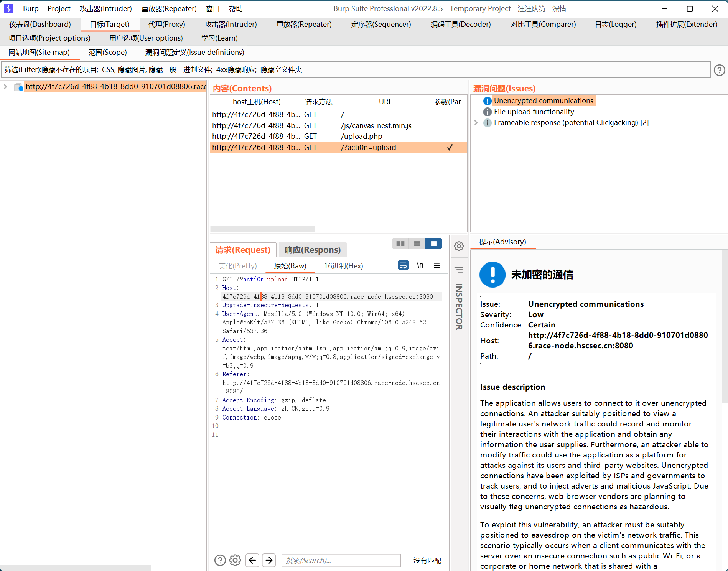Switch to the 仪表盘(Dashboard) tab
This screenshot has width=728, height=571.
coord(40,25)
